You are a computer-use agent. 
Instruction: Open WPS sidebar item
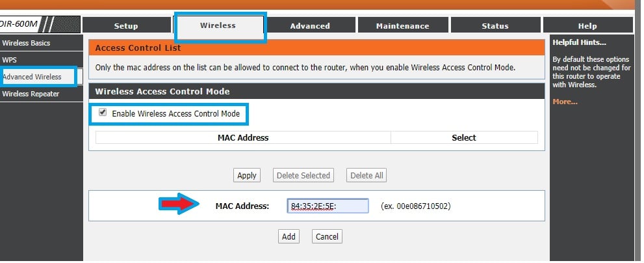(10, 60)
